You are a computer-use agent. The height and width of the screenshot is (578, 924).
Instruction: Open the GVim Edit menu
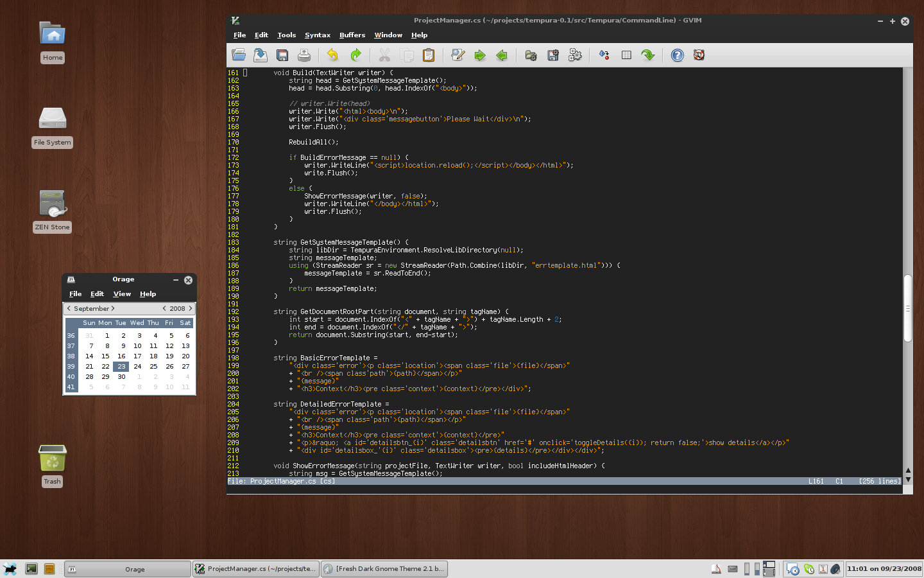tap(261, 35)
